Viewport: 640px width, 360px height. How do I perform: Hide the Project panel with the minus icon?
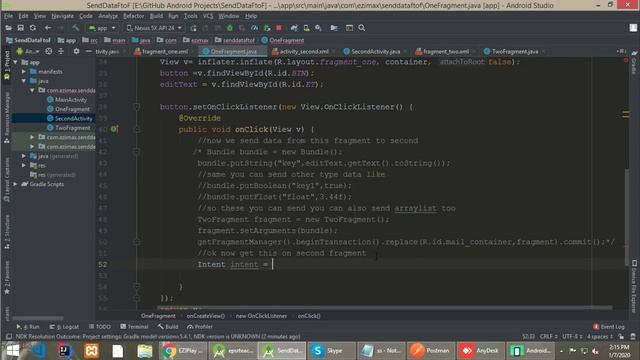pos(89,51)
